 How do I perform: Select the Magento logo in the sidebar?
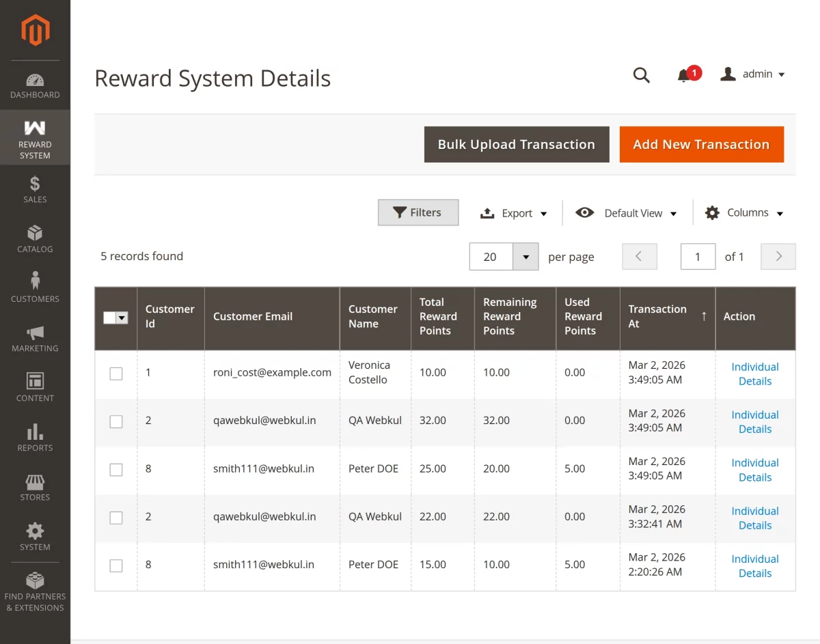click(x=35, y=30)
